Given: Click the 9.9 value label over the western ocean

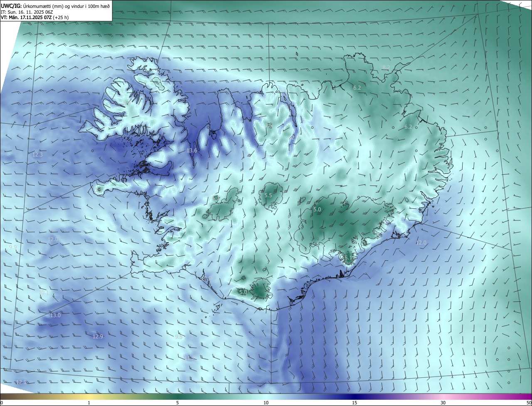Looking at the screenshot, I should (x=13, y=247).
